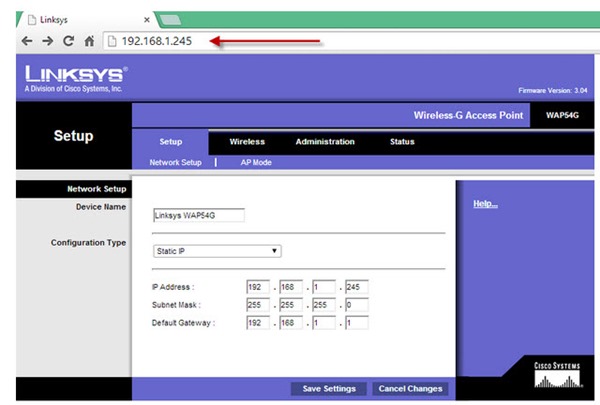The image size is (600, 405).
Task: Click the last Default Gateway octet field
Action: click(357, 323)
